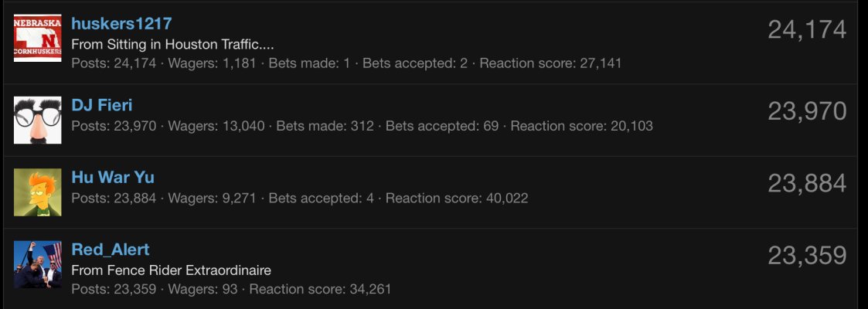Open the Hu War Yu profile

(113, 177)
